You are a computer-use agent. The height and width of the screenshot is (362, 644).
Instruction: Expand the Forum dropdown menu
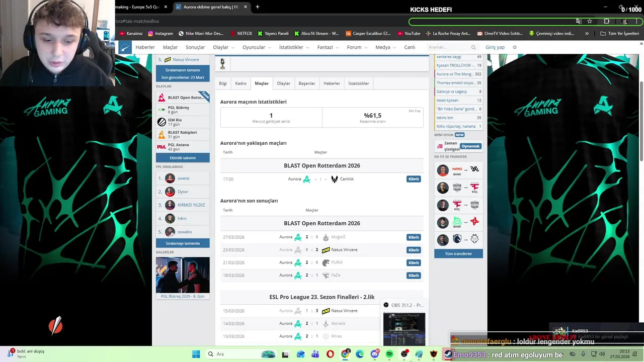(x=357, y=47)
